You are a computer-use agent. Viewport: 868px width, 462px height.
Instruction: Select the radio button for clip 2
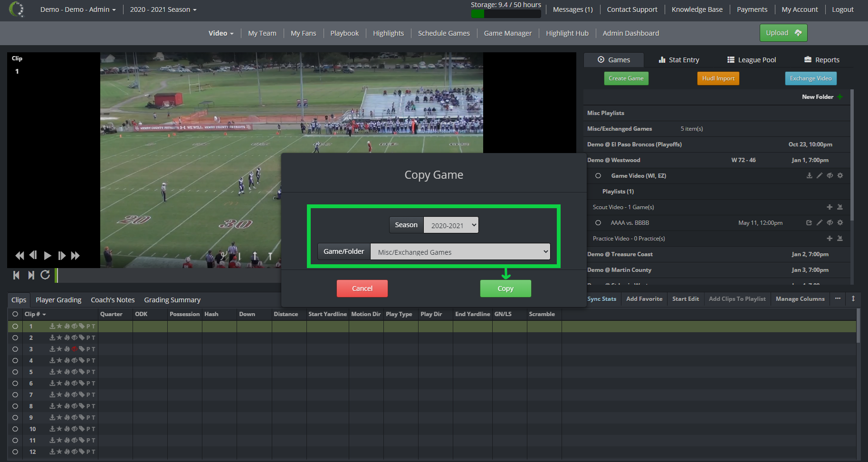pyautogui.click(x=15, y=337)
